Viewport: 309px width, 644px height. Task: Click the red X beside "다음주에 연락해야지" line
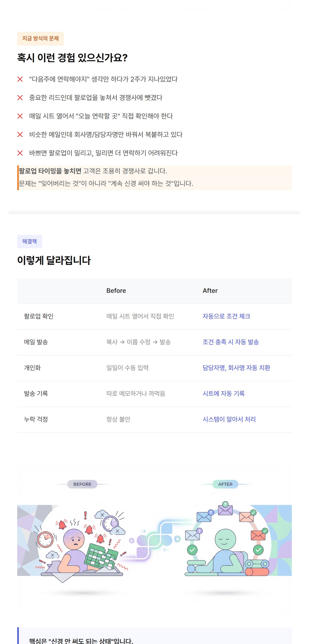20,79
